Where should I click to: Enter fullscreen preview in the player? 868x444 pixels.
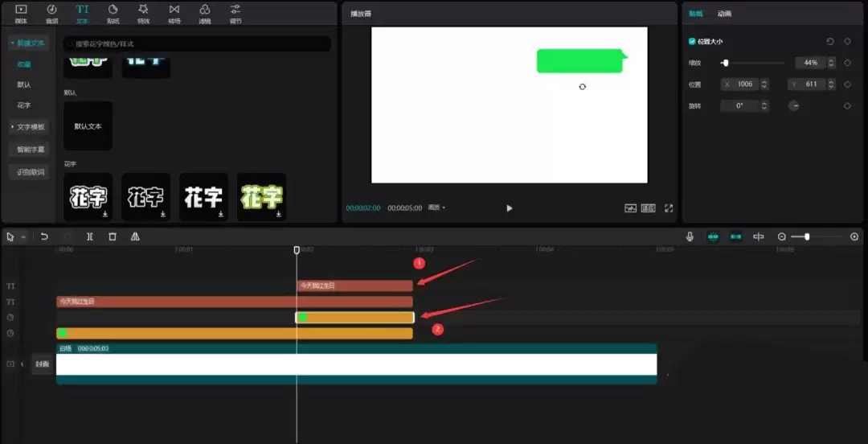tap(668, 208)
